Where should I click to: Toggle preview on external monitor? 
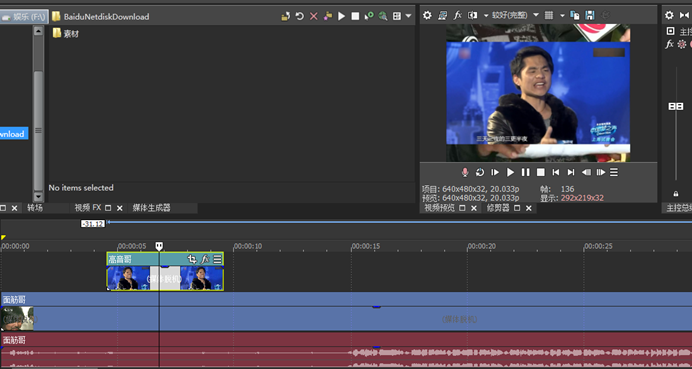click(x=442, y=15)
